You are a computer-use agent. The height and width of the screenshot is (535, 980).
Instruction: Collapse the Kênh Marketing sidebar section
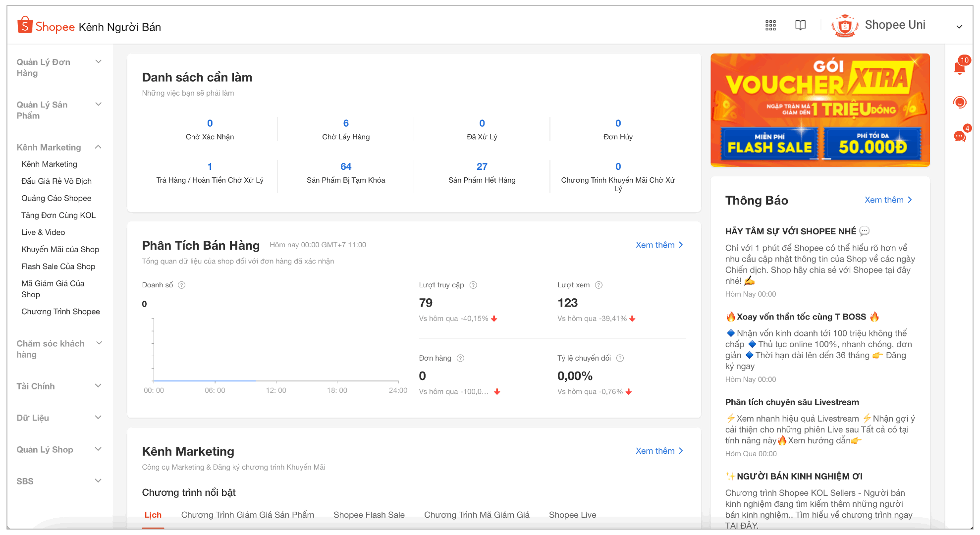[98, 147]
